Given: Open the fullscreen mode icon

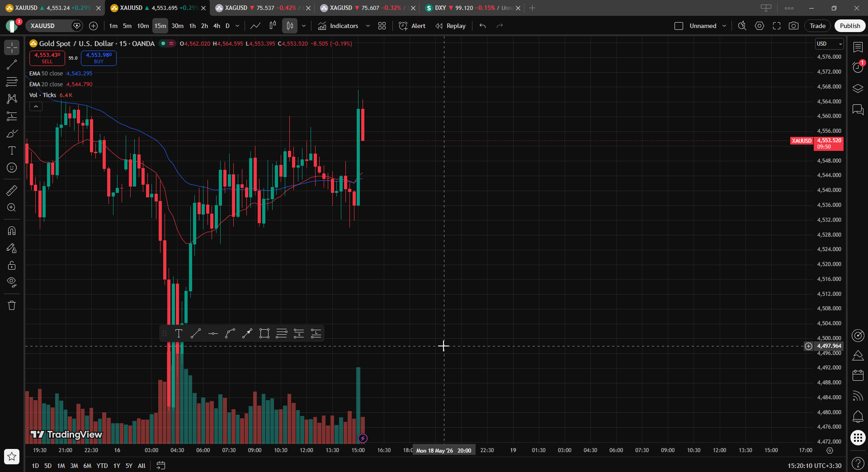Looking at the screenshot, I should pos(777,26).
